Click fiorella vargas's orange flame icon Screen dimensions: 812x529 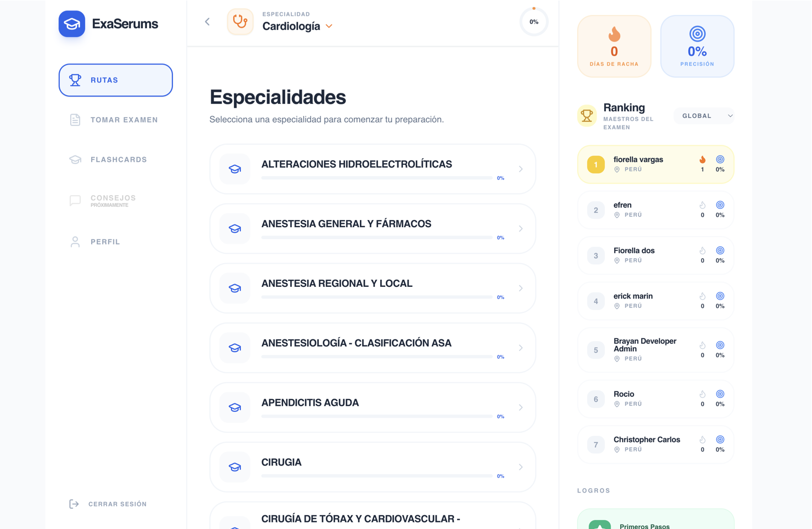coord(702,160)
